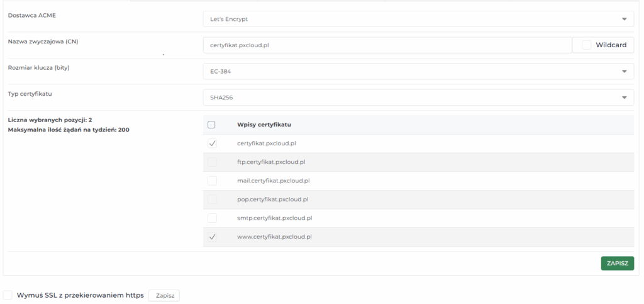
Task: Check the pop.certyfikat.pxcloud.pl entry checkbox
Action: point(212,200)
